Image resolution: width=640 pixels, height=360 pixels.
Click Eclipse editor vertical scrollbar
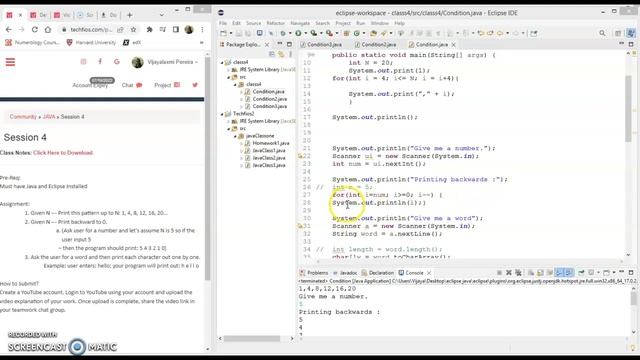(x=628, y=109)
